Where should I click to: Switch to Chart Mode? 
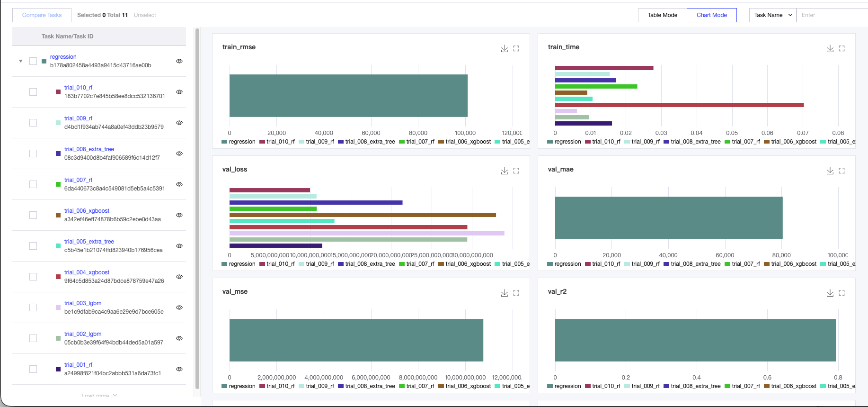pyautogui.click(x=711, y=15)
